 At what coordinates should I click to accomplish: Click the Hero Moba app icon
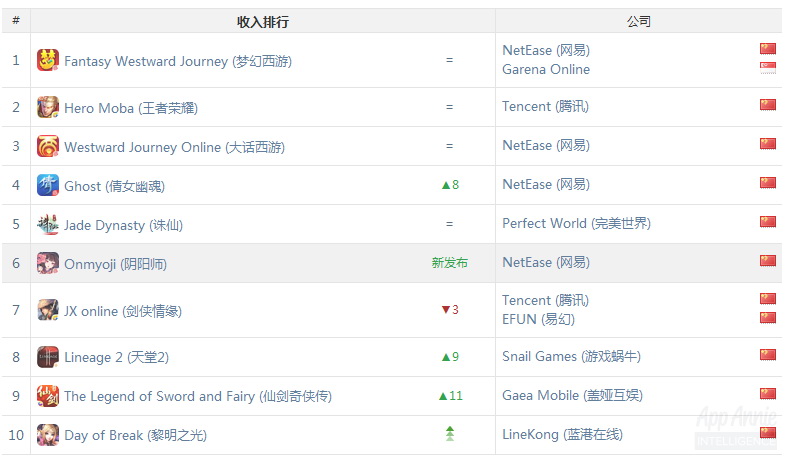(48, 107)
